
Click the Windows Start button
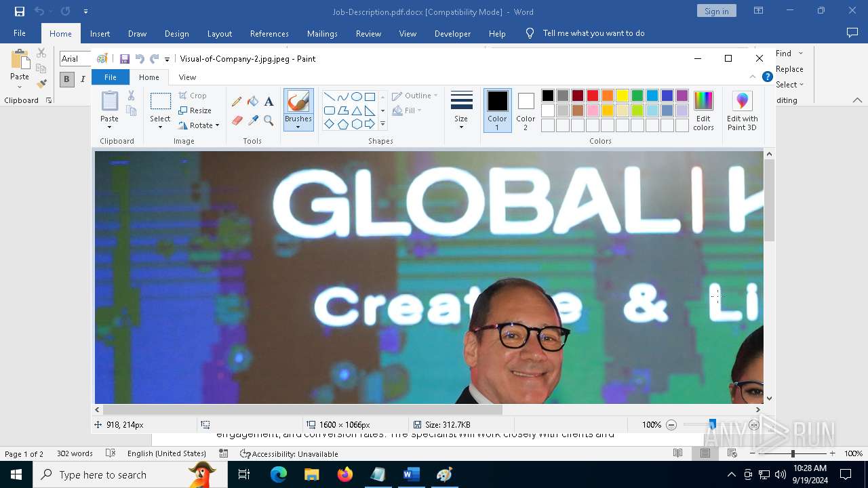pos(16,474)
